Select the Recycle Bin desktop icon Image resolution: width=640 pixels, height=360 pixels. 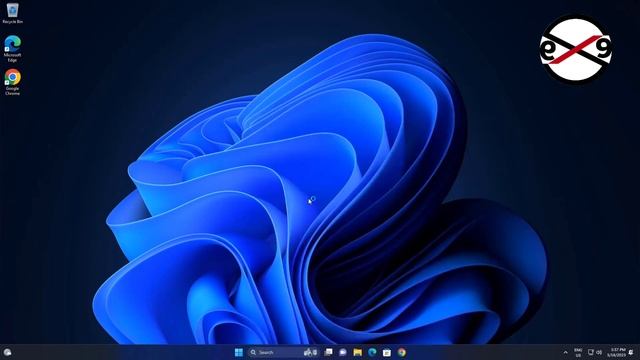click(x=12, y=13)
